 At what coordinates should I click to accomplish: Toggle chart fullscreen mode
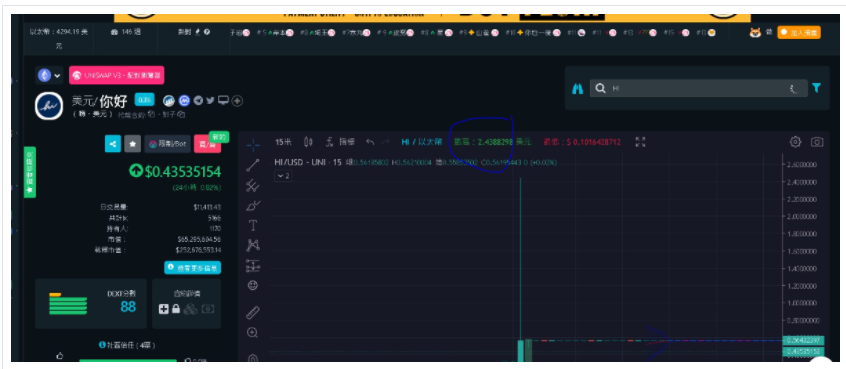click(640, 142)
